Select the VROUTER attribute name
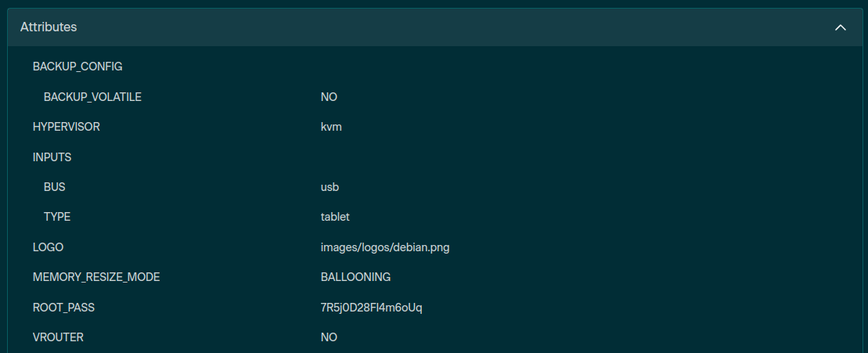The image size is (868, 353). 58,337
